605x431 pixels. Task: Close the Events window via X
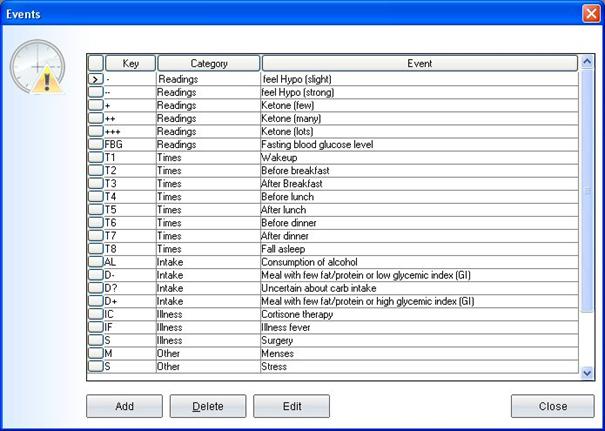tap(590, 14)
